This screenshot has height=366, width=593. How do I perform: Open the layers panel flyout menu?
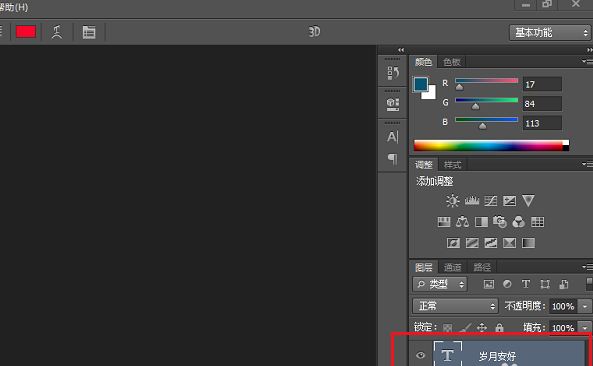(x=587, y=267)
